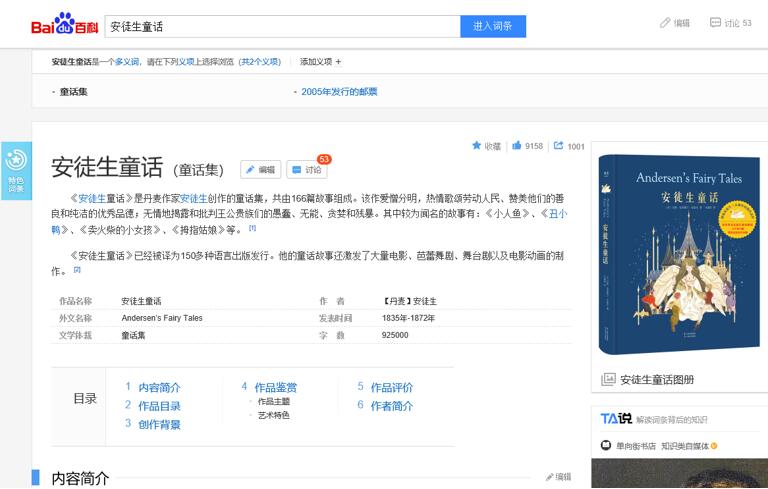Viewport: 768px width, 489px height.
Task: Select the 2005年发行的邮票 link
Action: point(339,92)
